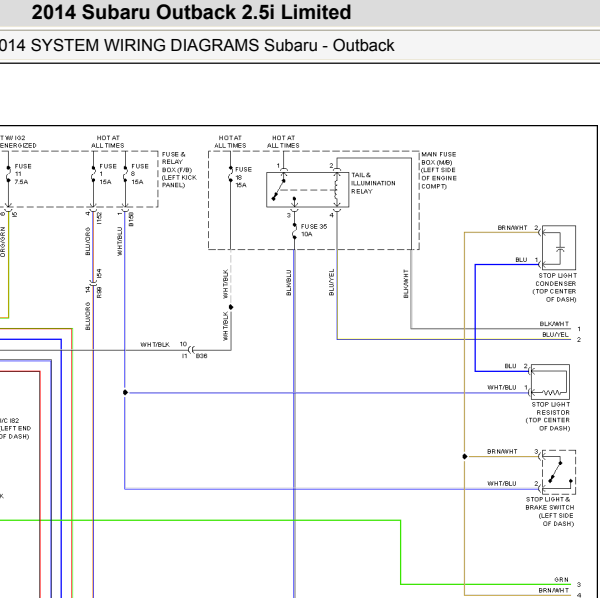
Task: Click the "WHT/BLU" label at resistor pin 1
Action: point(502,388)
